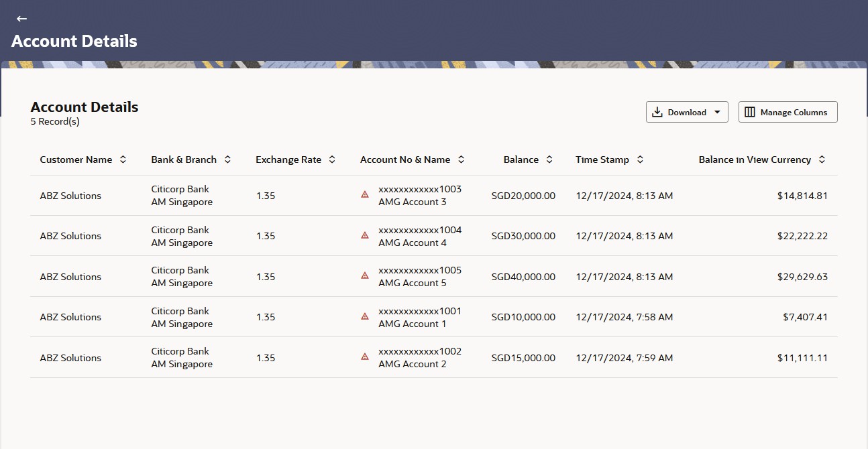Screen dimensions: 868x449
Task: Click the warning icon beside AMG Account 4
Action: point(364,235)
